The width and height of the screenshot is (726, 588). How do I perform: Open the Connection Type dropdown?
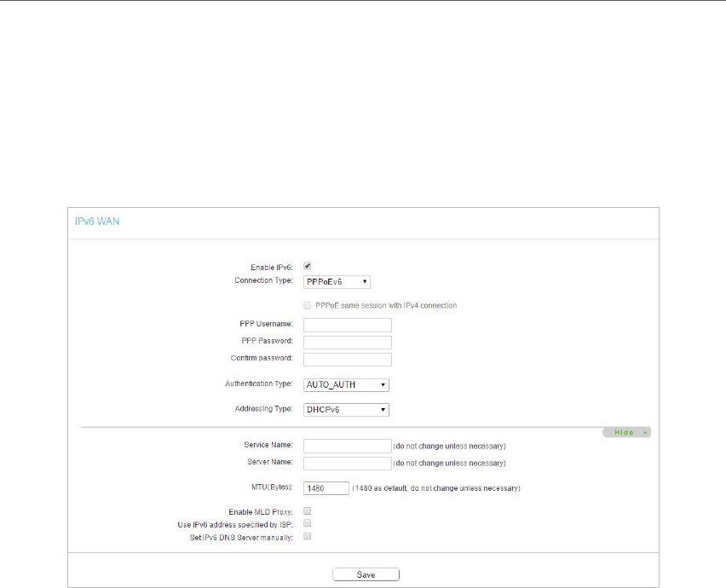[x=337, y=281]
